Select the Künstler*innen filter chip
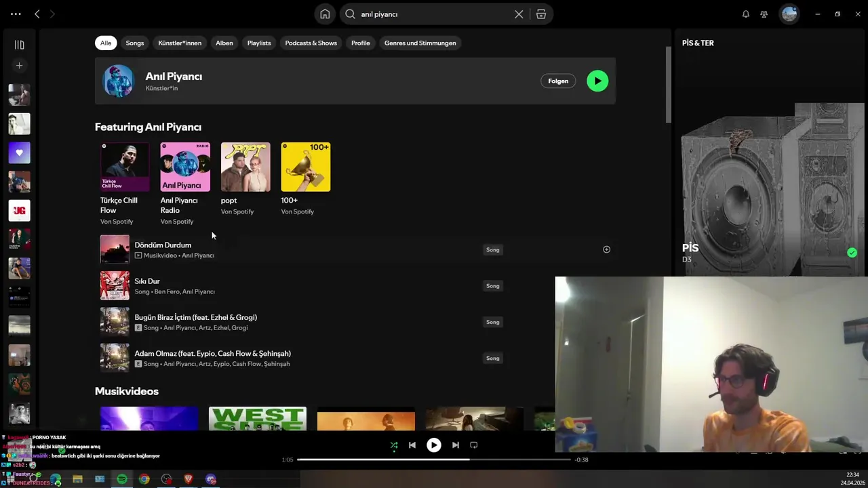 click(x=180, y=43)
